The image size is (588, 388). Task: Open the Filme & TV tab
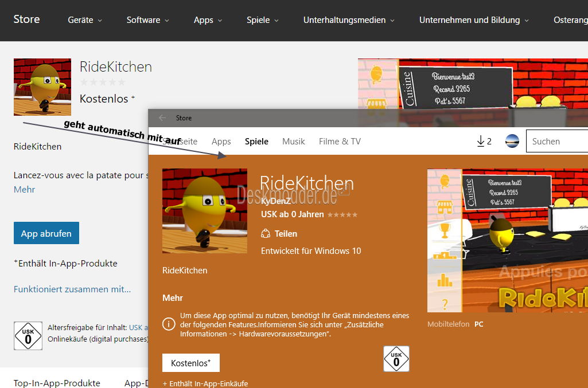pyautogui.click(x=340, y=141)
